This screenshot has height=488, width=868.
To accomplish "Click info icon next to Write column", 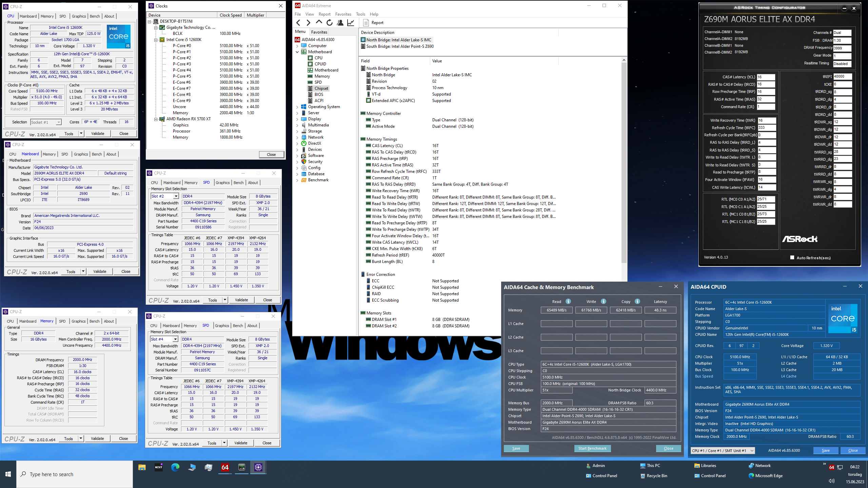I will pos(604,302).
